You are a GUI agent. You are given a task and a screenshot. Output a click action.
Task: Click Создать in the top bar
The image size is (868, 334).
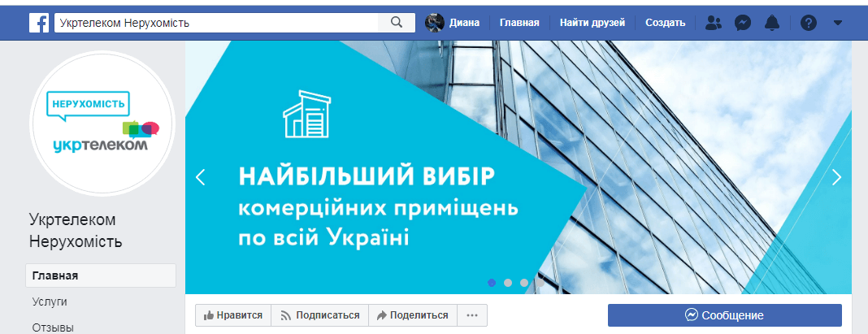666,23
